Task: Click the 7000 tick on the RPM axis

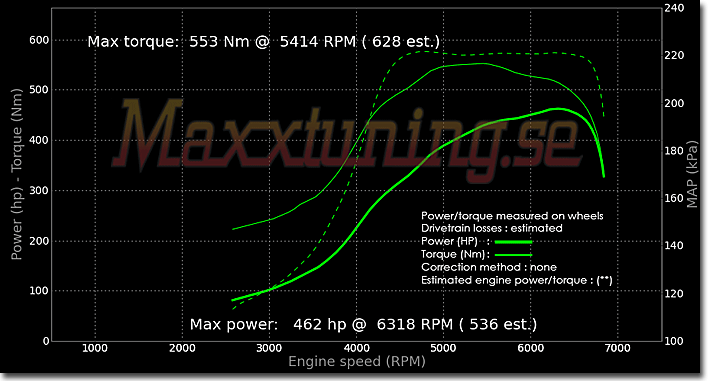Action: click(617, 348)
